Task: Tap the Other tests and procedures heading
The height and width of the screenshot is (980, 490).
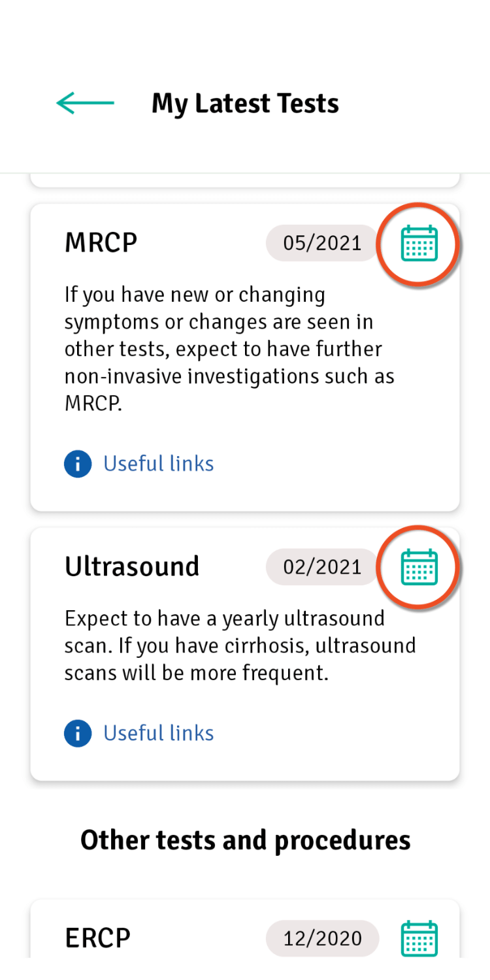Action: [245, 841]
